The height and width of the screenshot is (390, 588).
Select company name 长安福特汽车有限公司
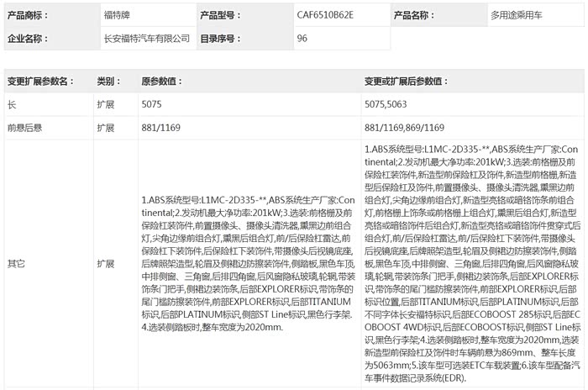point(147,39)
